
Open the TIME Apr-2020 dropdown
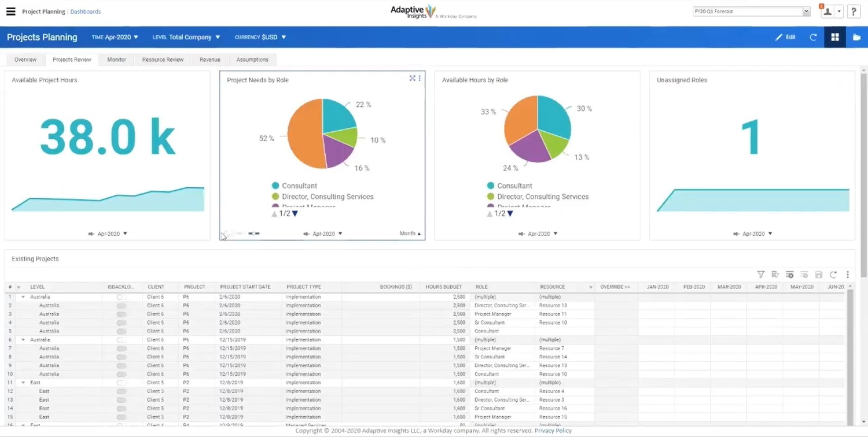coord(115,36)
